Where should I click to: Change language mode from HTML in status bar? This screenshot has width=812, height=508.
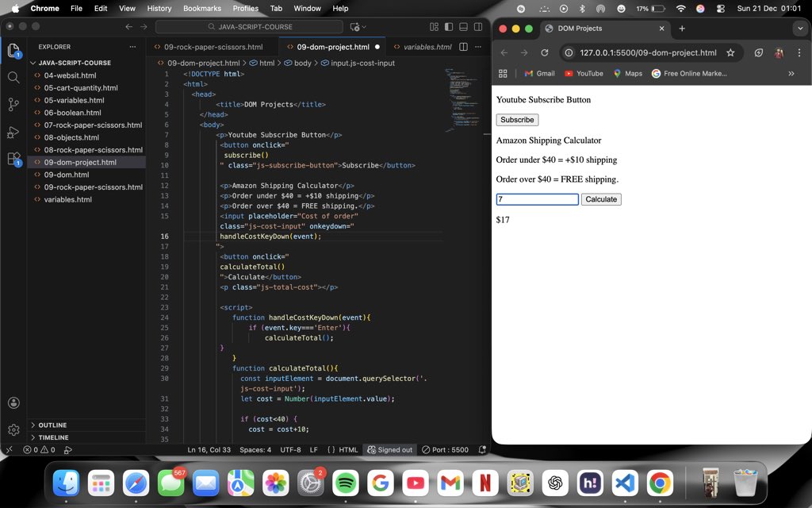click(x=348, y=450)
